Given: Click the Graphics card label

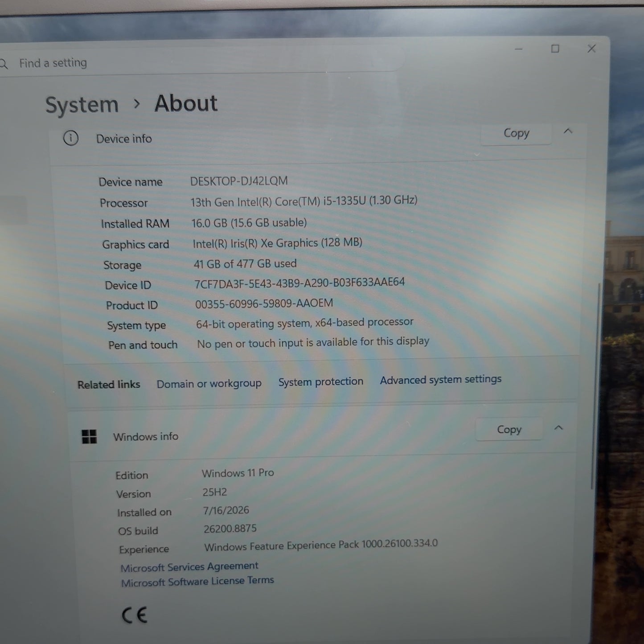Looking at the screenshot, I should tap(135, 245).
